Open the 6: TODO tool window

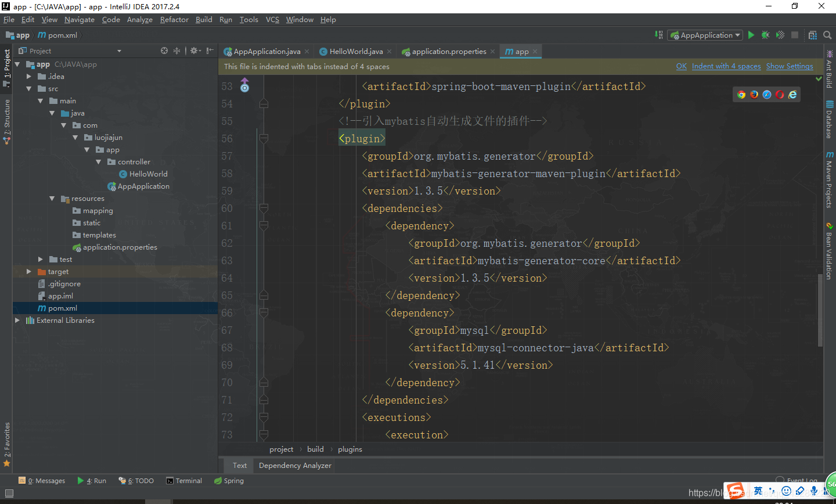pyautogui.click(x=136, y=481)
